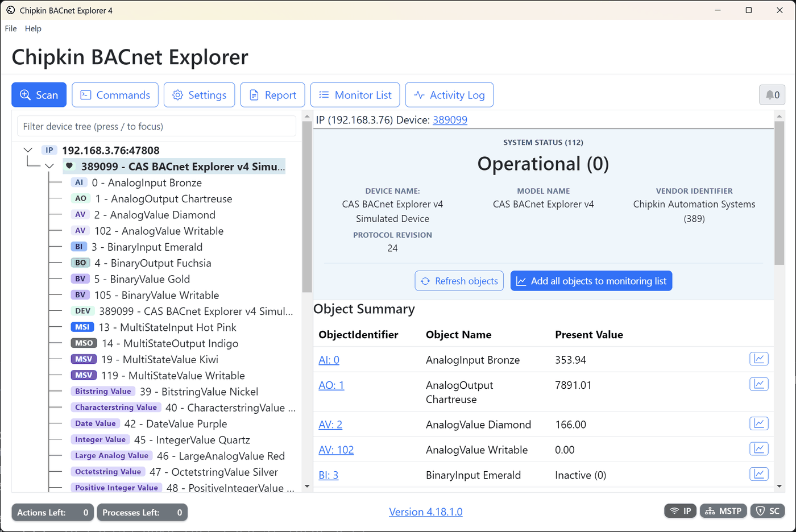796x532 pixels.
Task: Open the Monitor List
Action: coord(355,95)
